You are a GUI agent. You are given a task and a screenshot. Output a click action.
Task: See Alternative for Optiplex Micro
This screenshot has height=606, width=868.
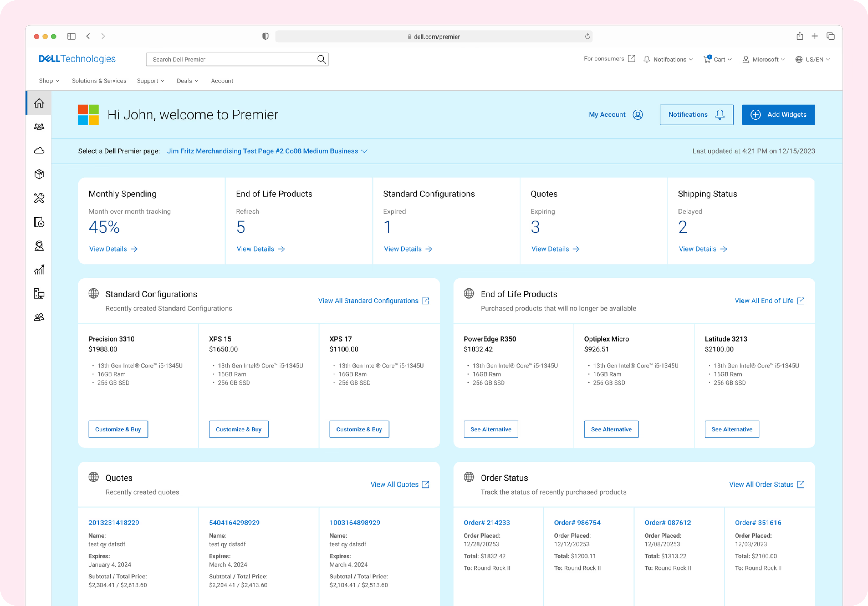pos(611,429)
